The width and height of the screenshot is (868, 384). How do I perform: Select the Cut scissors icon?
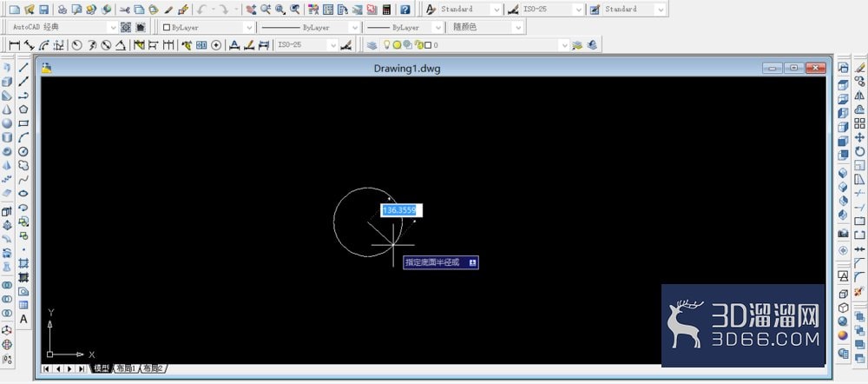point(124,10)
